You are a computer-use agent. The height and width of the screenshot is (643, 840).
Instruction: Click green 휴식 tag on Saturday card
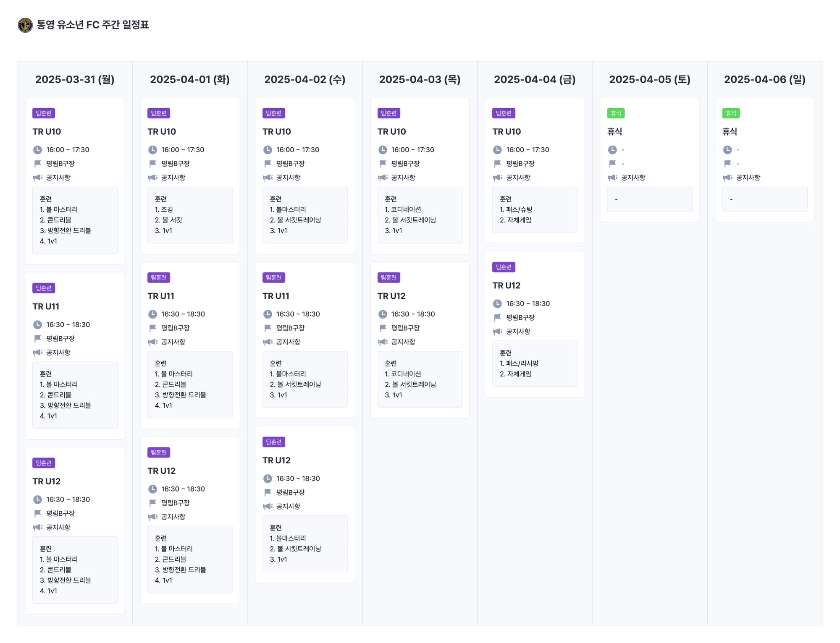tap(616, 113)
